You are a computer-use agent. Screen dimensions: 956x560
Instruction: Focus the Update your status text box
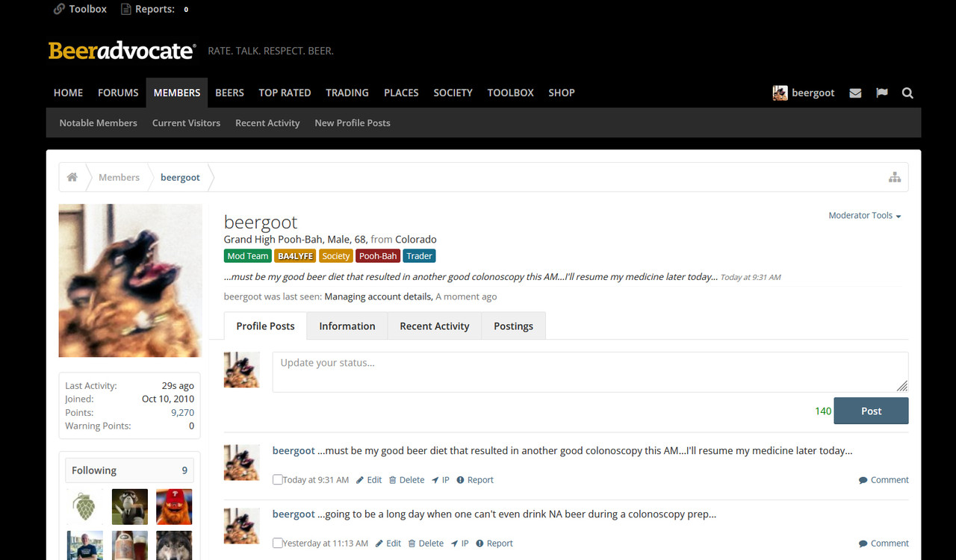(x=590, y=372)
